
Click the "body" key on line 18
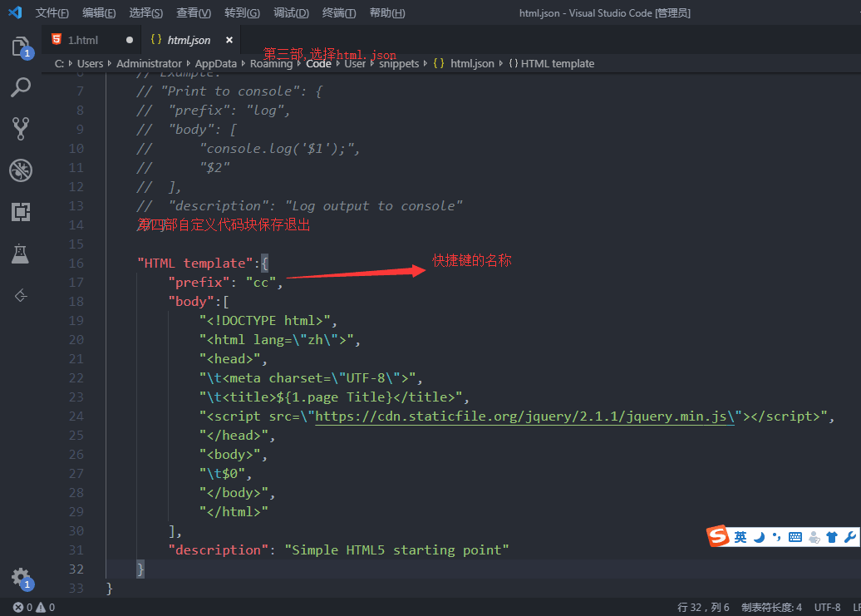click(x=191, y=302)
